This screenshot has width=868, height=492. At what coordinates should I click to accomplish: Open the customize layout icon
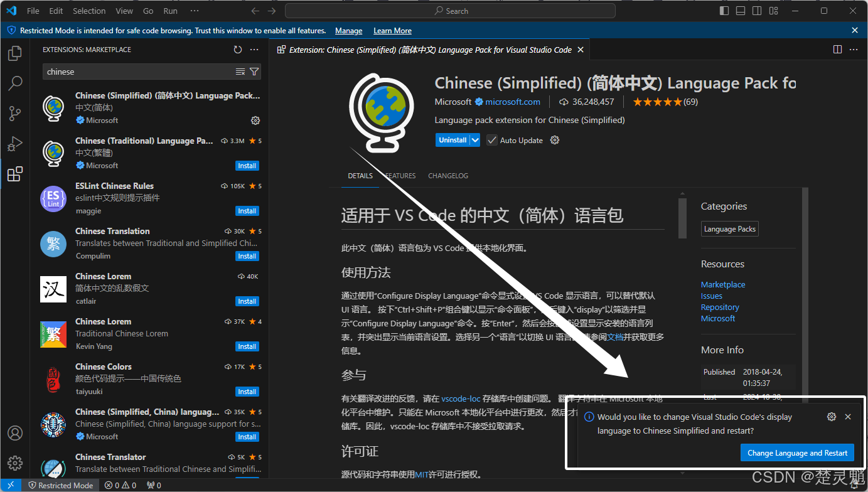[x=773, y=11]
